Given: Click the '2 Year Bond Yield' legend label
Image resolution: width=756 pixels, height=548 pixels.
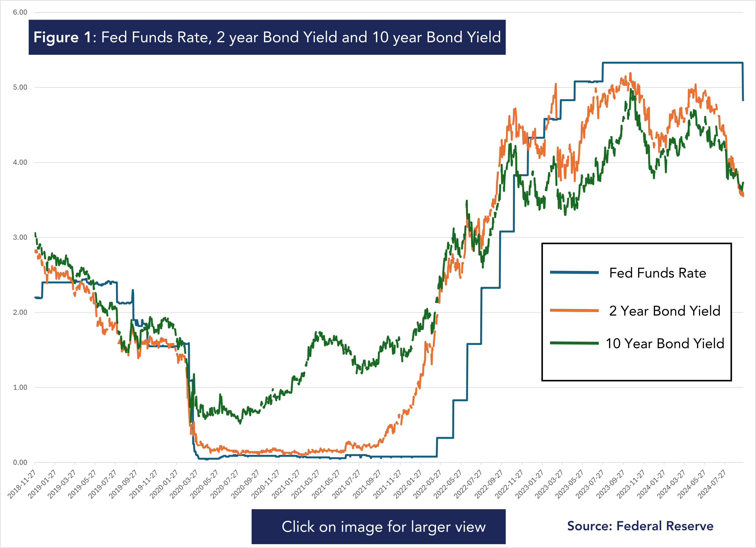Looking at the screenshot, I should [x=665, y=311].
